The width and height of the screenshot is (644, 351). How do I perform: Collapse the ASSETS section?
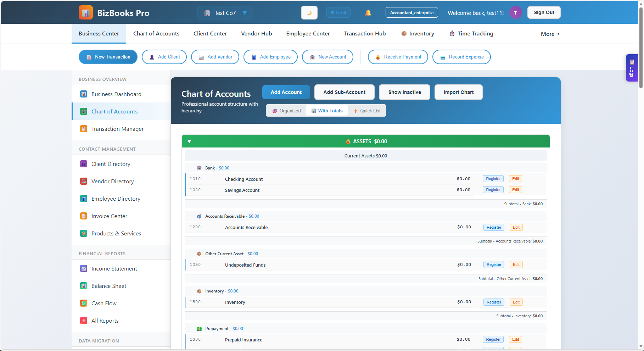189,141
